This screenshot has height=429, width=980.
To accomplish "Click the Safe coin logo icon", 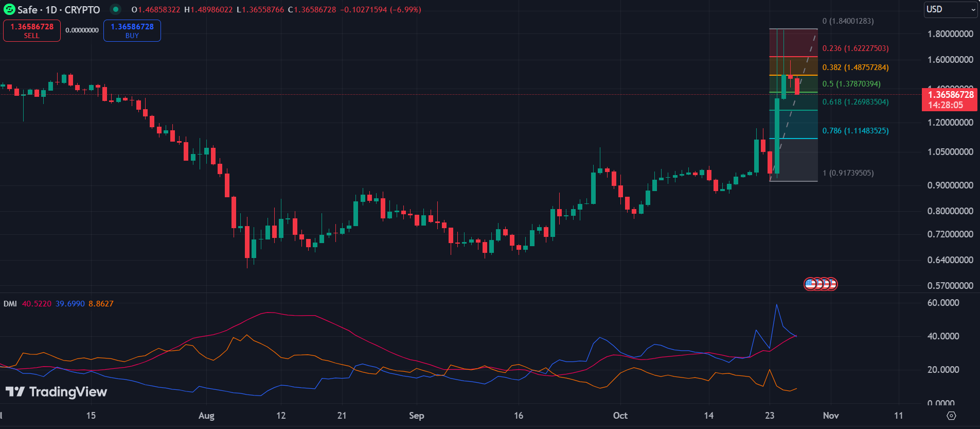I will (x=9, y=9).
